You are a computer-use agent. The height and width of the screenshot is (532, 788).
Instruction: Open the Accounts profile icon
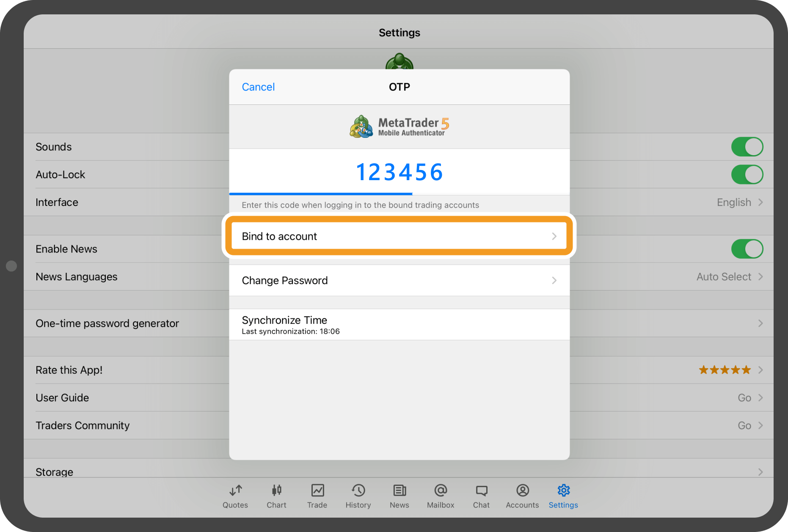tap(522, 491)
